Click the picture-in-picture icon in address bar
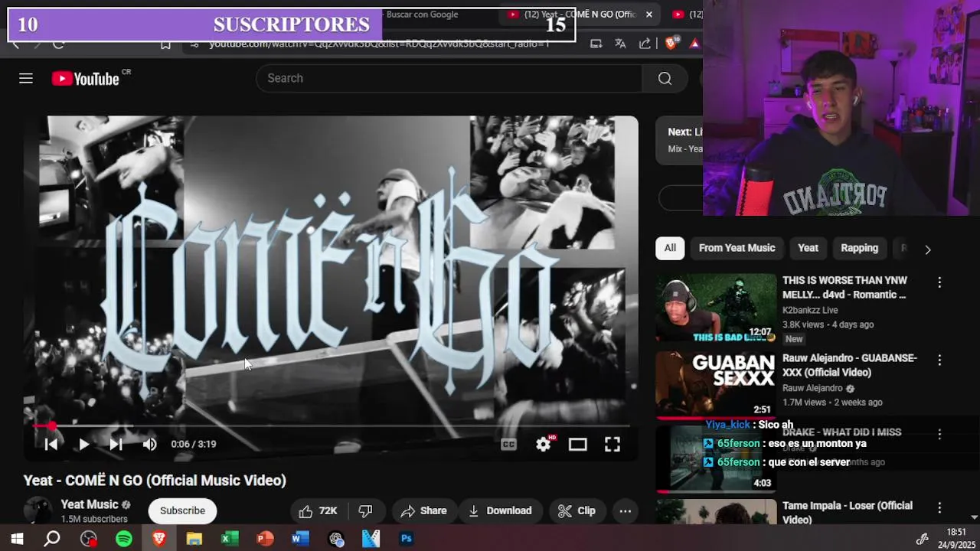 click(x=596, y=44)
